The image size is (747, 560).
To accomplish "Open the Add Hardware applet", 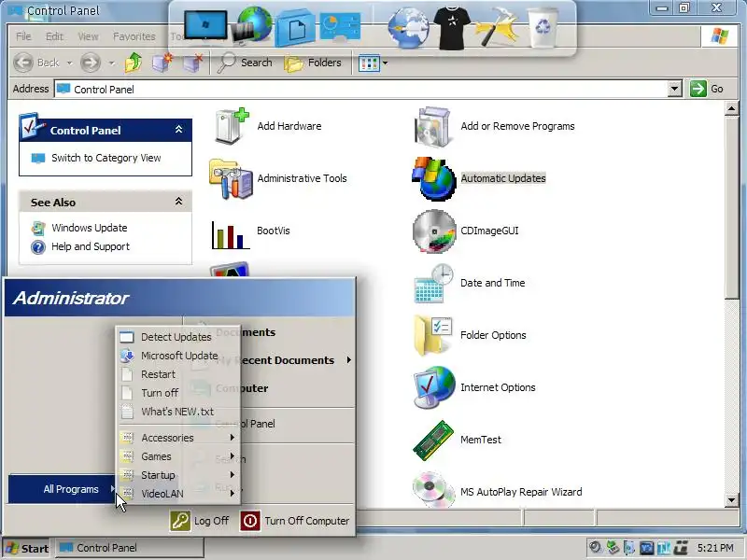I will pyautogui.click(x=267, y=126).
